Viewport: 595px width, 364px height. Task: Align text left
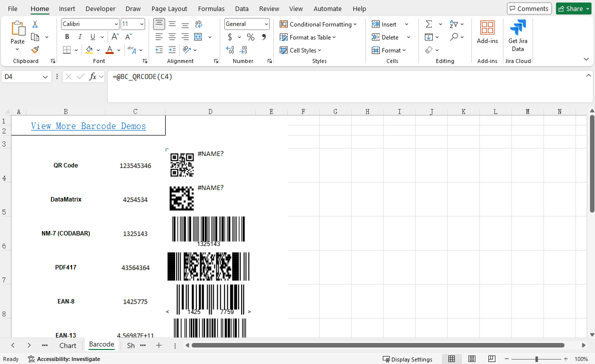pos(159,37)
